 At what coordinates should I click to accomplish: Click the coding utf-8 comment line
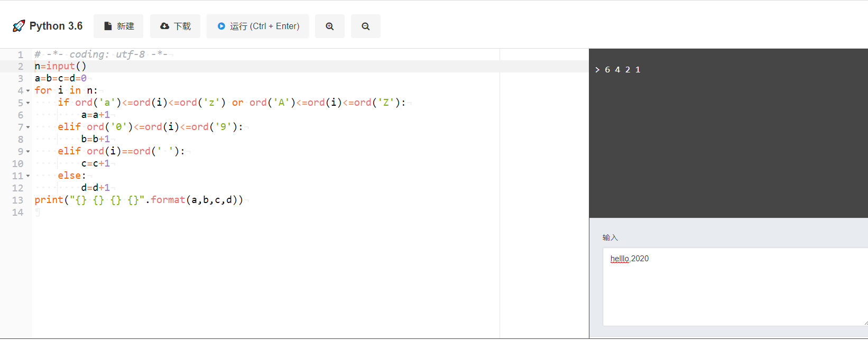(x=101, y=54)
